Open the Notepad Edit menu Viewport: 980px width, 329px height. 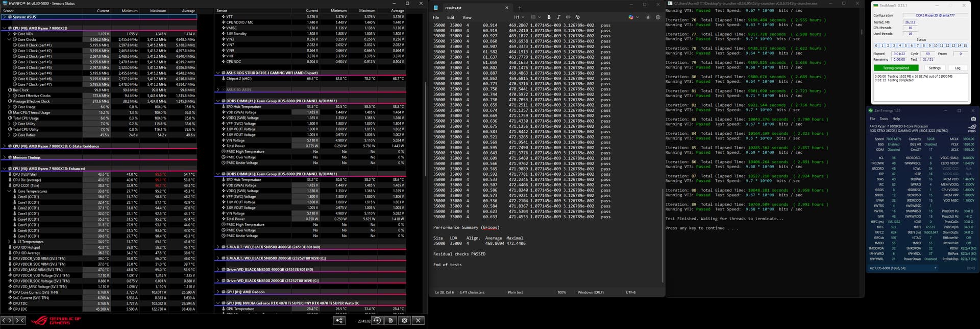[451, 17]
